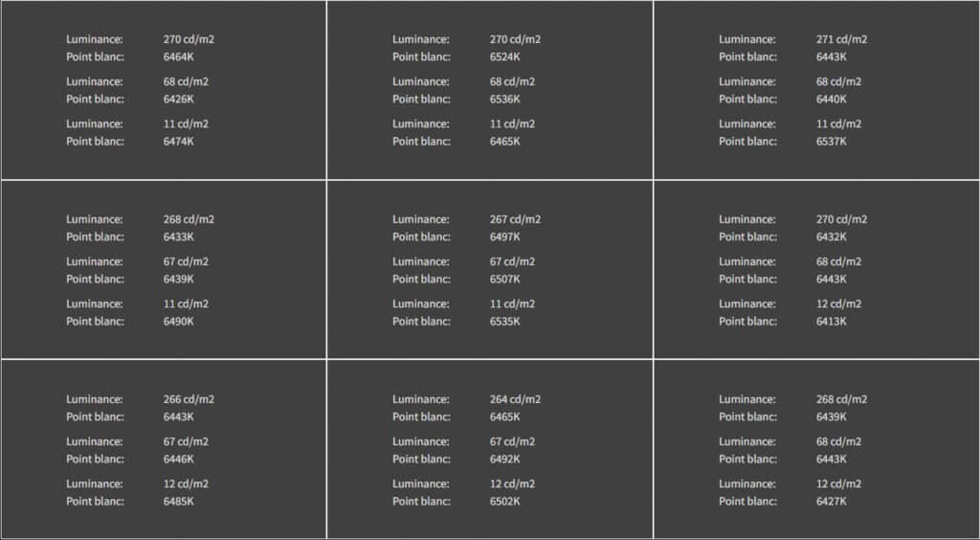Image resolution: width=980 pixels, height=540 pixels.
Task: Click the 6502K white point value
Action: click(x=505, y=501)
